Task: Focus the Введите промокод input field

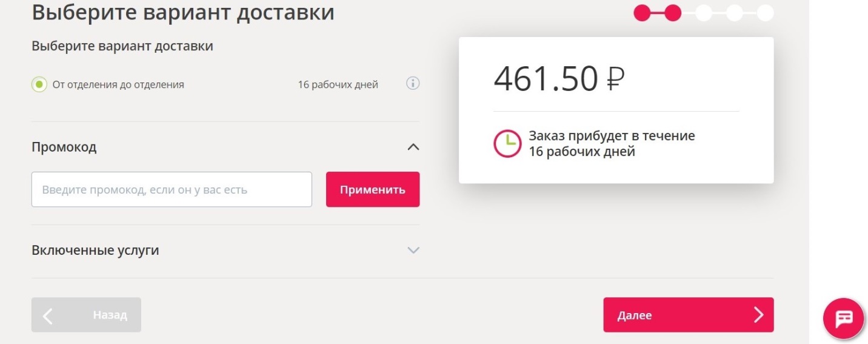Action: click(x=172, y=189)
